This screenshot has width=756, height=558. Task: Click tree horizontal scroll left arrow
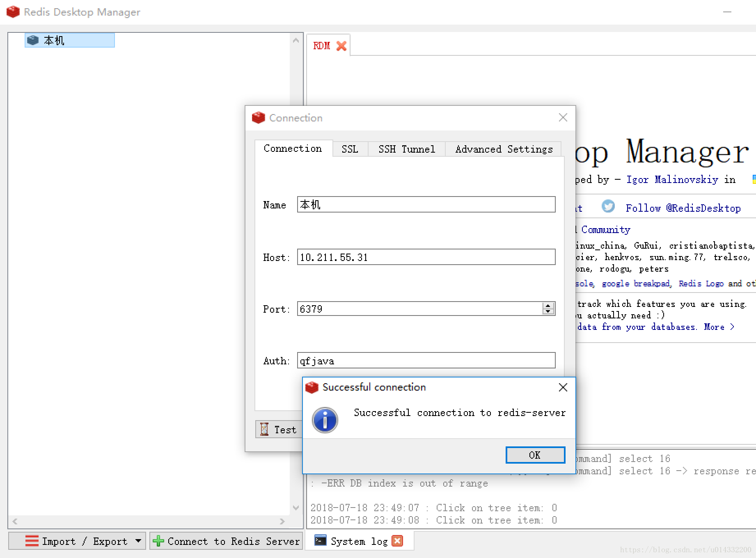(15, 521)
